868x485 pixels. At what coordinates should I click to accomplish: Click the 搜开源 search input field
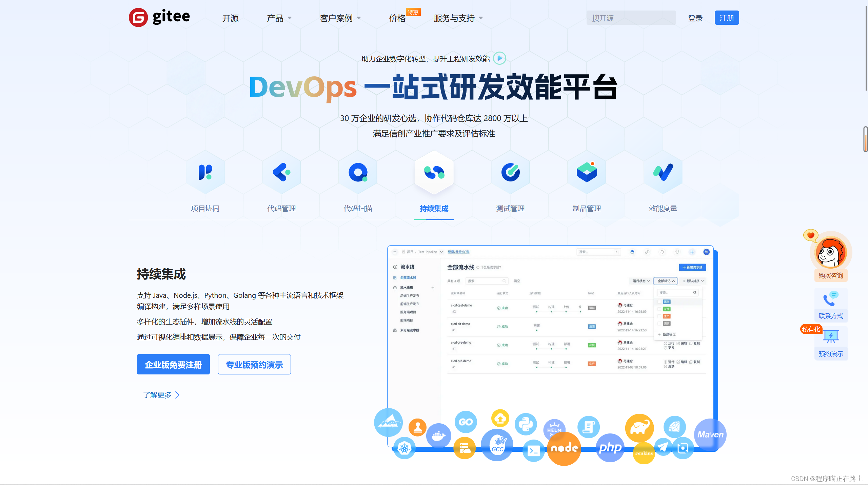pyautogui.click(x=631, y=18)
